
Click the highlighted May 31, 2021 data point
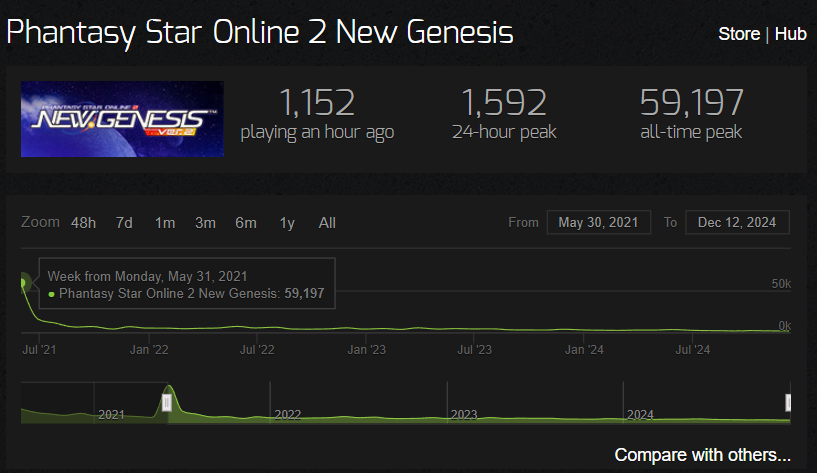click(x=23, y=282)
